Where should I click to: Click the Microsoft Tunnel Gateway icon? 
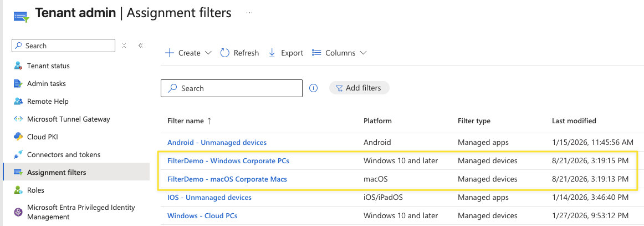18,119
